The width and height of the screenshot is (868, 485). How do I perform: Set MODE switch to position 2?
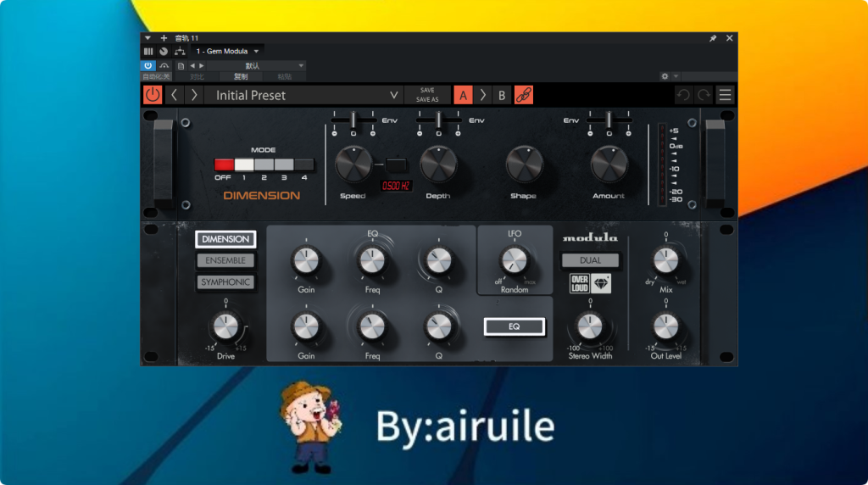pos(264,164)
